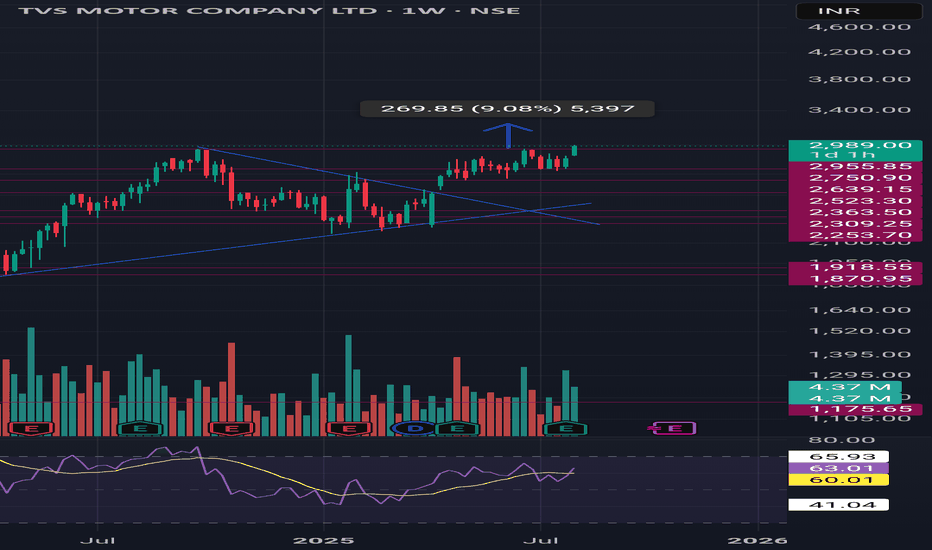Click the 2025 label on the time axis

tap(324, 540)
